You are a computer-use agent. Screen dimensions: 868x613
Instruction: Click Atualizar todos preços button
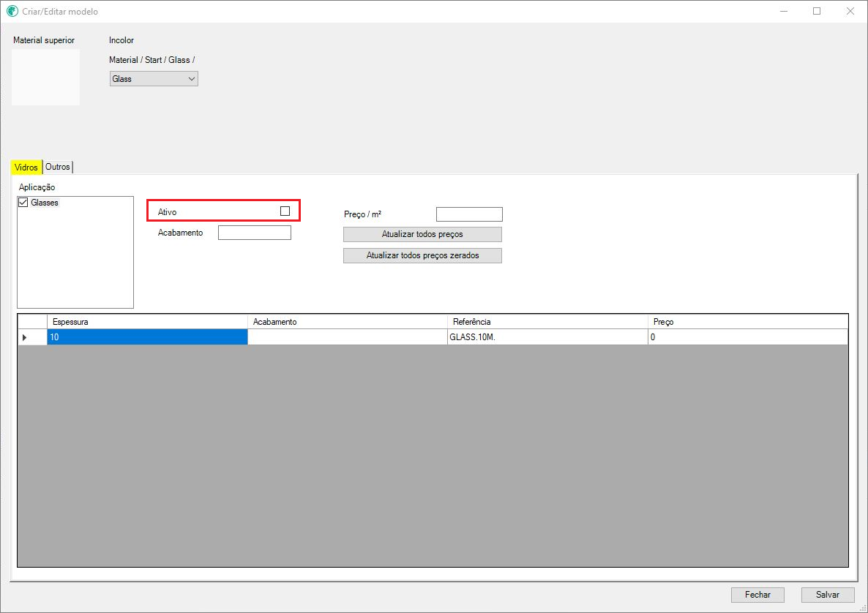(422, 234)
